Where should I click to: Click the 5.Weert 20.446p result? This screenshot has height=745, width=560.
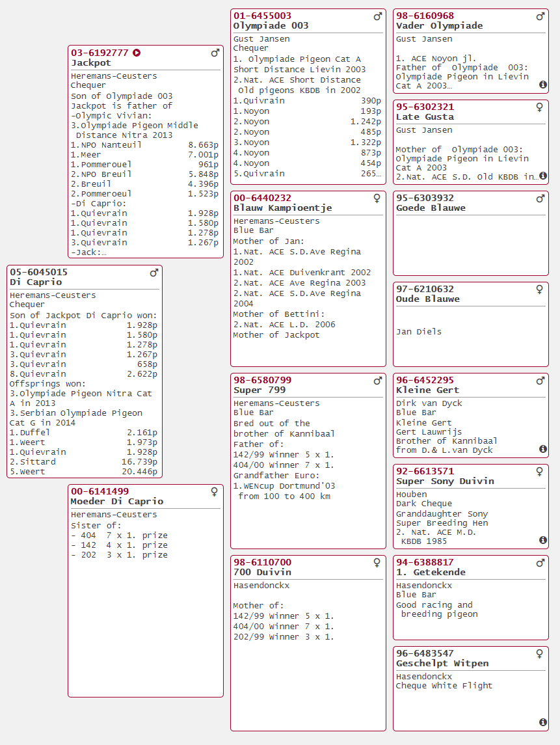83,472
